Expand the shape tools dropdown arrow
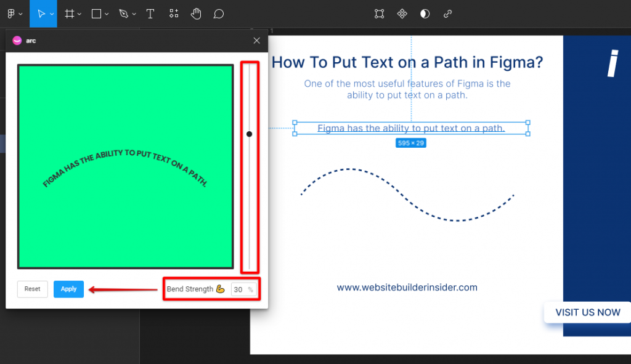The image size is (631, 364). pos(107,14)
